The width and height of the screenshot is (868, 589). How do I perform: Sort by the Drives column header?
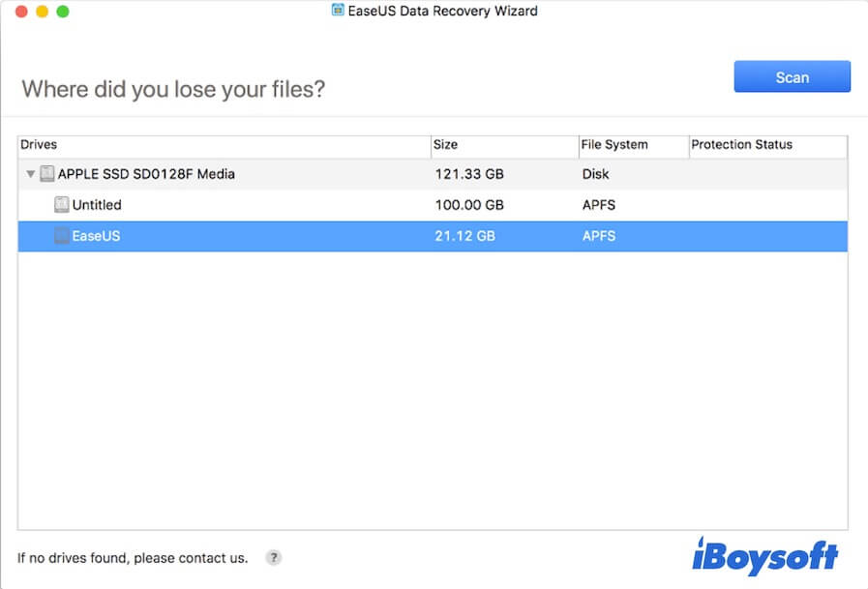click(224, 145)
